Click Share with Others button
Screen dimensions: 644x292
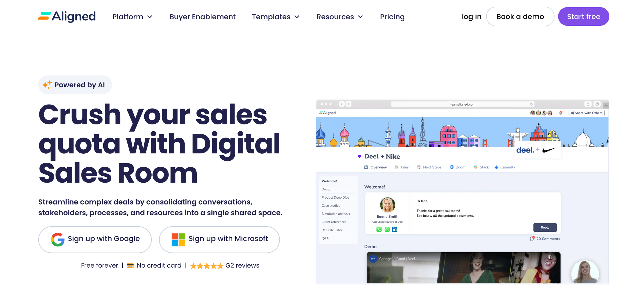point(587,113)
